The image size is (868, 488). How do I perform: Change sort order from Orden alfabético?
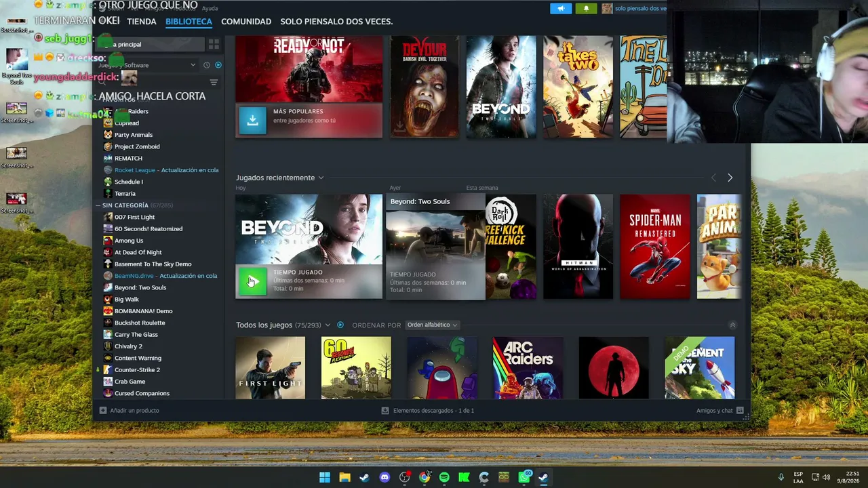coord(432,325)
